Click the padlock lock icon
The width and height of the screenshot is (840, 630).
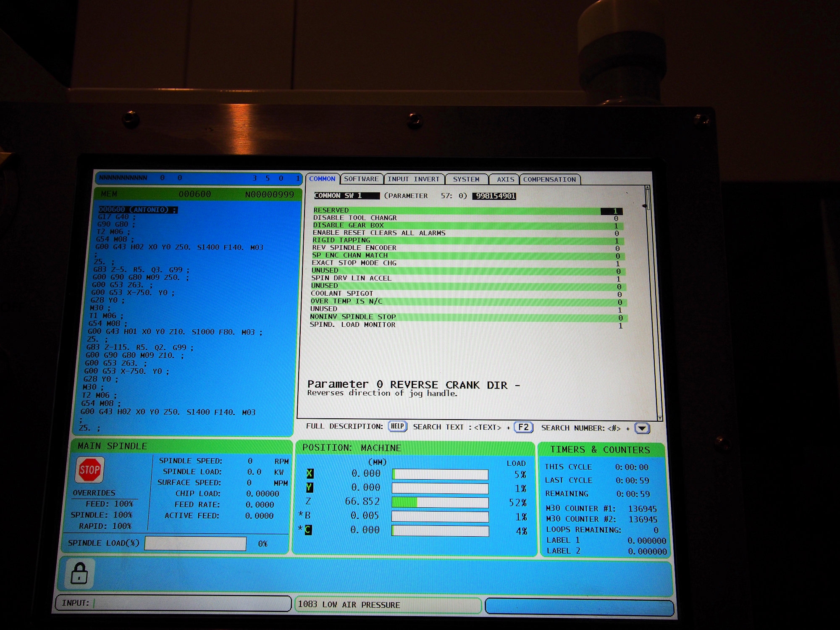pyautogui.click(x=79, y=574)
